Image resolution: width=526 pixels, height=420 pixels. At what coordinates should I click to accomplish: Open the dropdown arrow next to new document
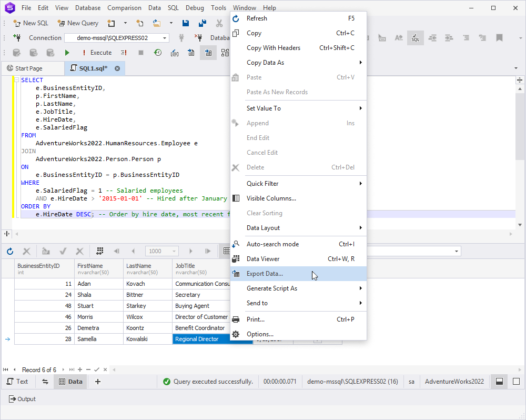click(126, 23)
